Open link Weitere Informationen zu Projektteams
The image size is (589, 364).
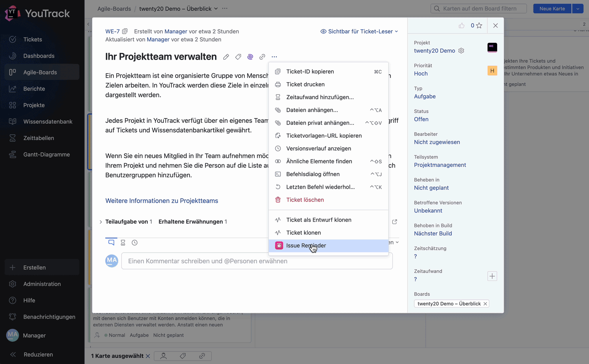(161, 201)
